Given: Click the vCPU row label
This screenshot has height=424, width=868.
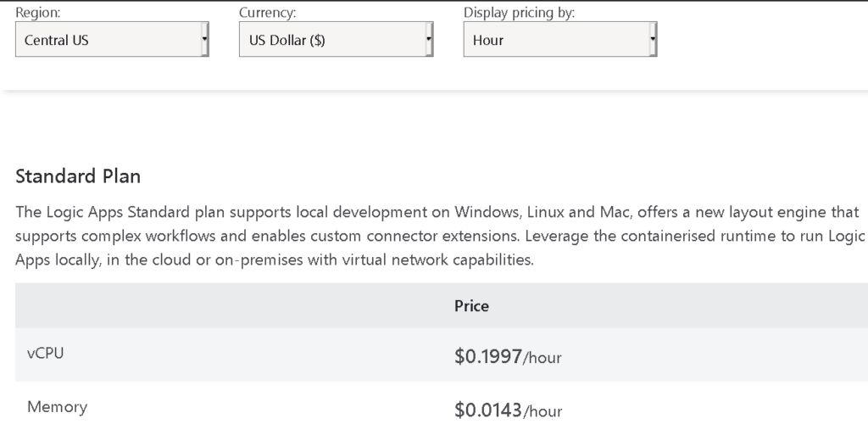Looking at the screenshot, I should coord(46,353).
